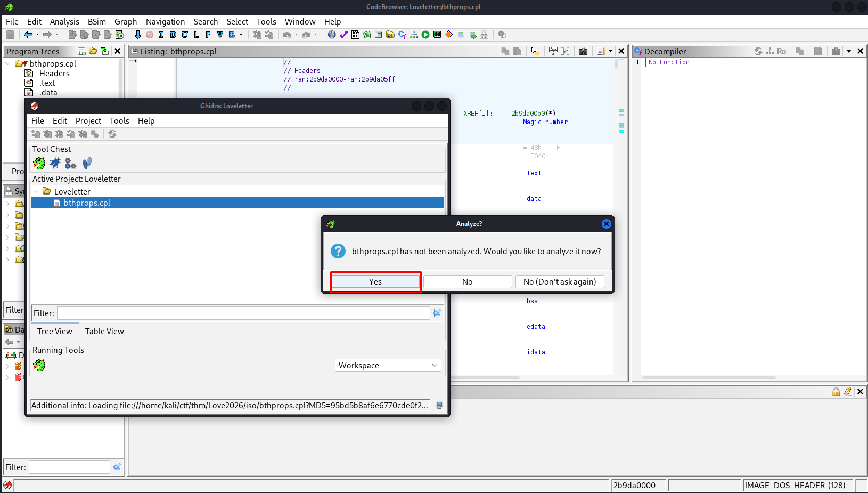This screenshot has width=868, height=493.
Task: Open the Emulator footprints tool in Tool Chest
Action: [87, 163]
